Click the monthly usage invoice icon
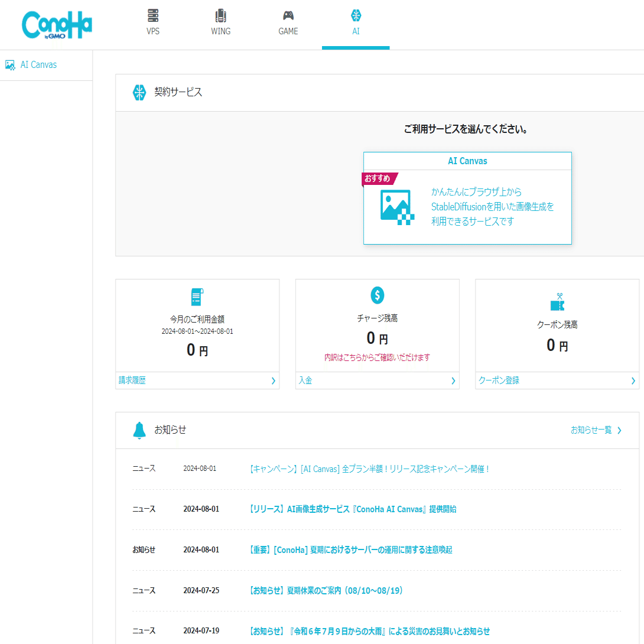 pyautogui.click(x=197, y=297)
